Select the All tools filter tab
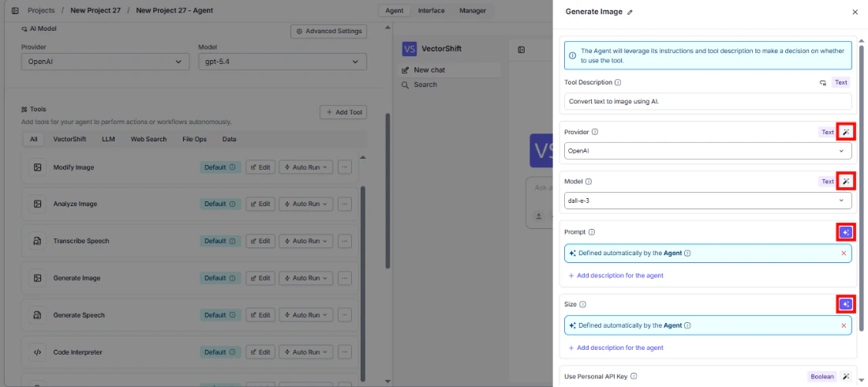The image size is (868, 387). click(34, 139)
